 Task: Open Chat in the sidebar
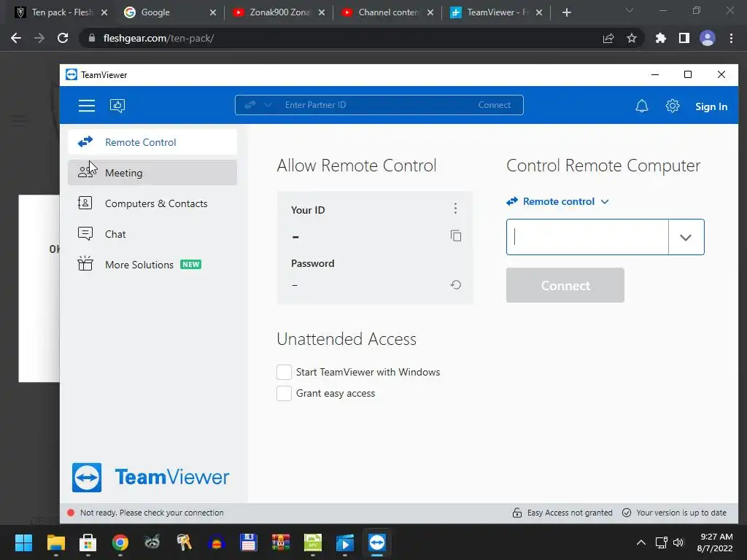[x=152, y=234]
